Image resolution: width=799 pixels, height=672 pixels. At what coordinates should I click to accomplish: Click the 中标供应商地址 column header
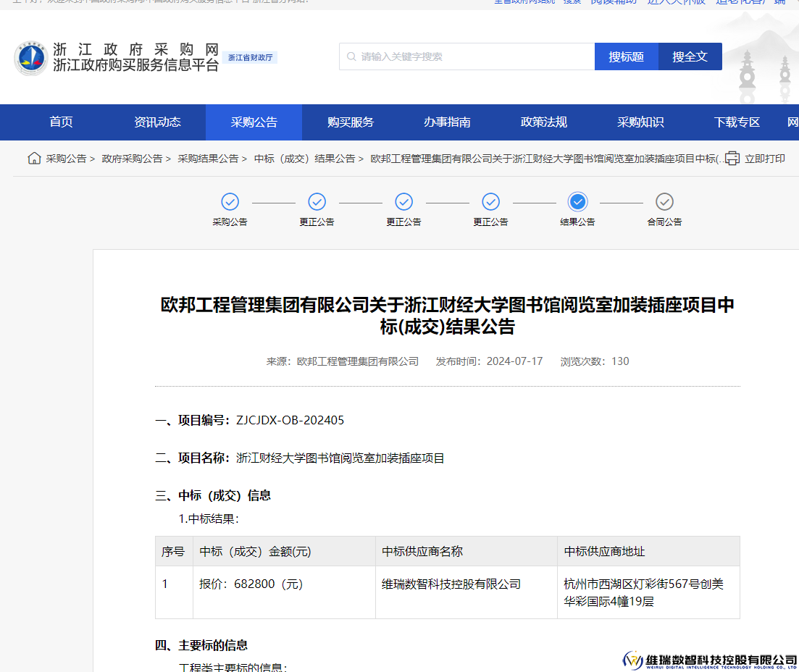coord(648,551)
